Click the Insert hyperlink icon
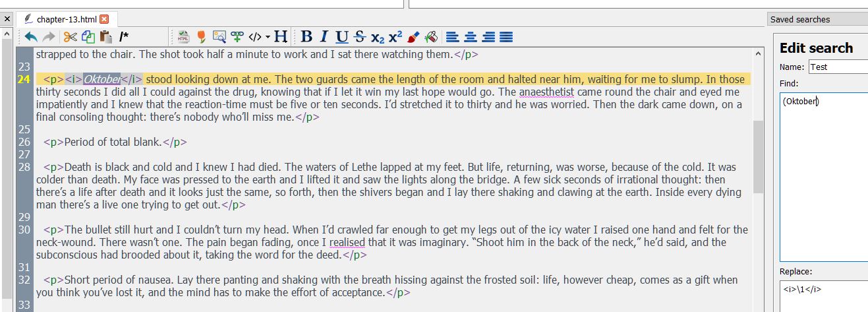The height and width of the screenshot is (312, 868). pos(237,37)
